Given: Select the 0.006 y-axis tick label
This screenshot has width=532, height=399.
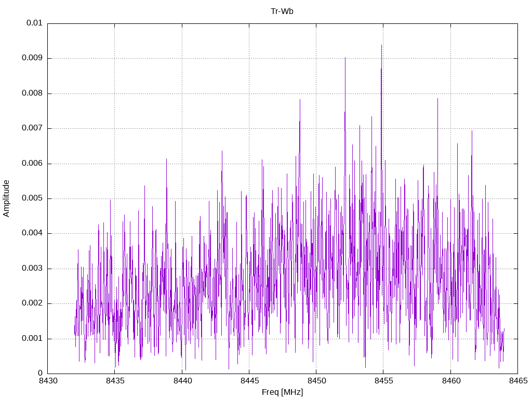Looking at the screenshot, I should (32, 163).
